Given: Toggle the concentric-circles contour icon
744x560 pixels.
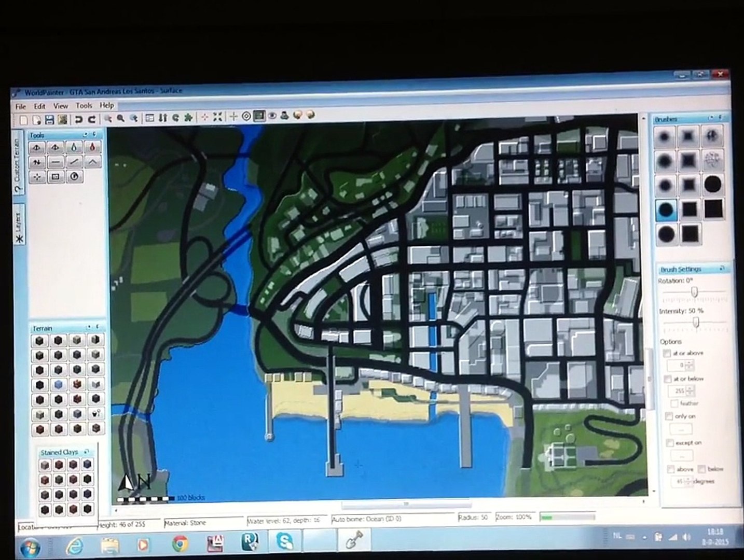Looking at the screenshot, I should pyautogui.click(x=246, y=116).
